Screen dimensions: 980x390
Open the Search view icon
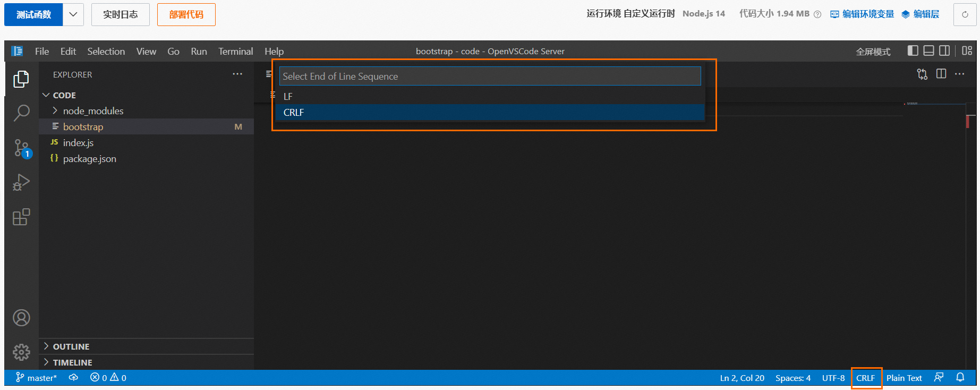[21, 113]
